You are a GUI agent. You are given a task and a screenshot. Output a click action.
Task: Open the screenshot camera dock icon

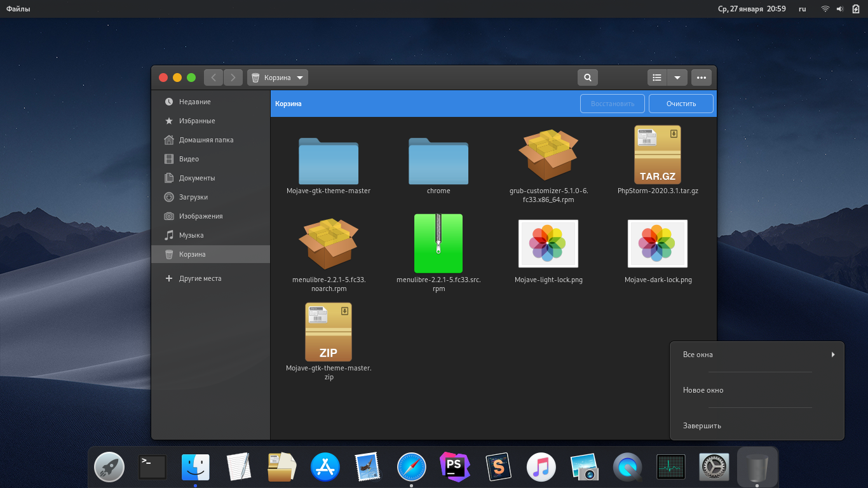(585, 468)
